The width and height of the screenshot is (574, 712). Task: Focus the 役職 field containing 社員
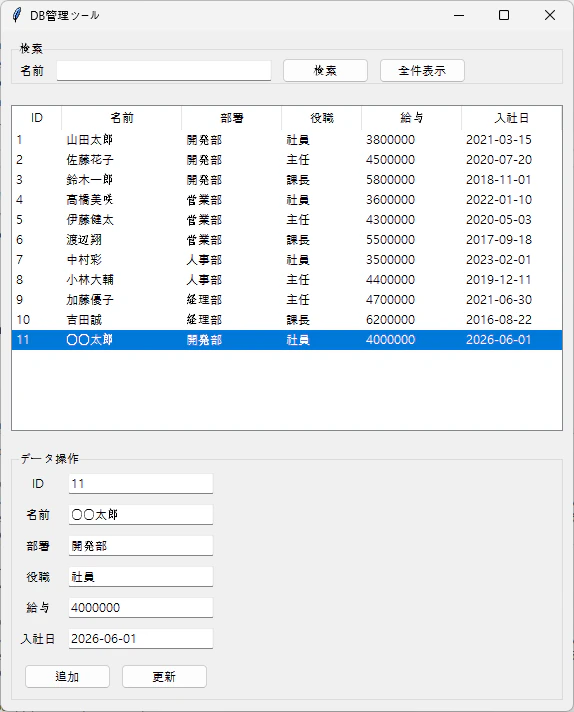pos(141,577)
